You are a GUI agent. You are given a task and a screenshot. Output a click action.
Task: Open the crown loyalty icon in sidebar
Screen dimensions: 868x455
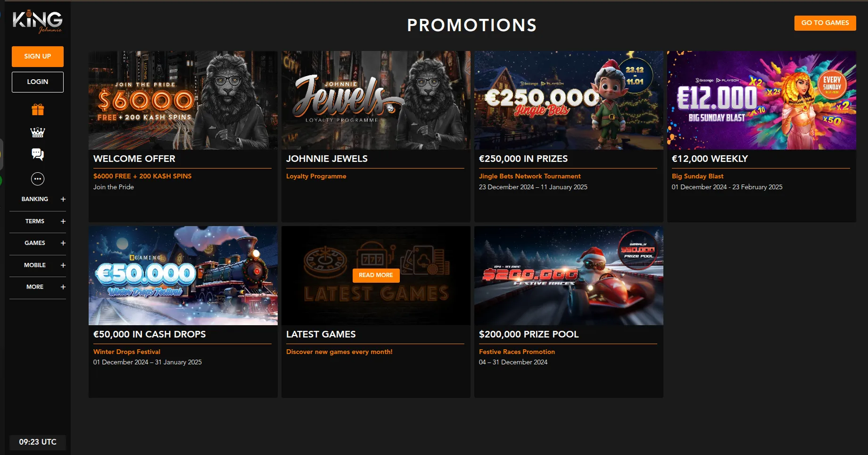38,132
